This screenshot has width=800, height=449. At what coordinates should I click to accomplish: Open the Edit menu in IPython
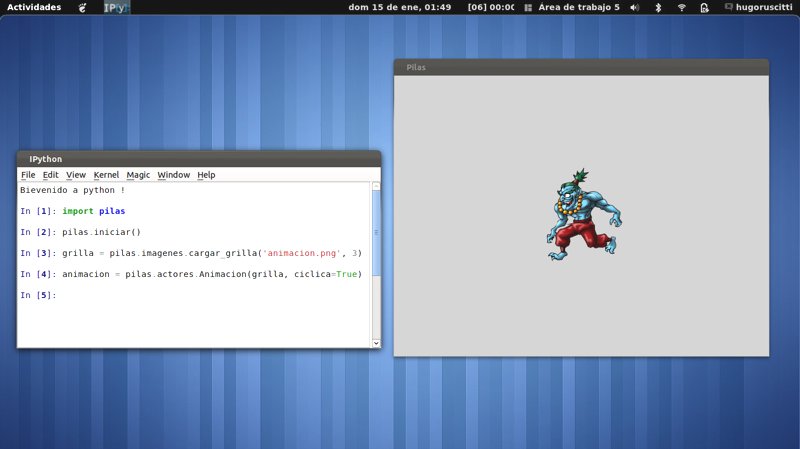click(x=51, y=174)
